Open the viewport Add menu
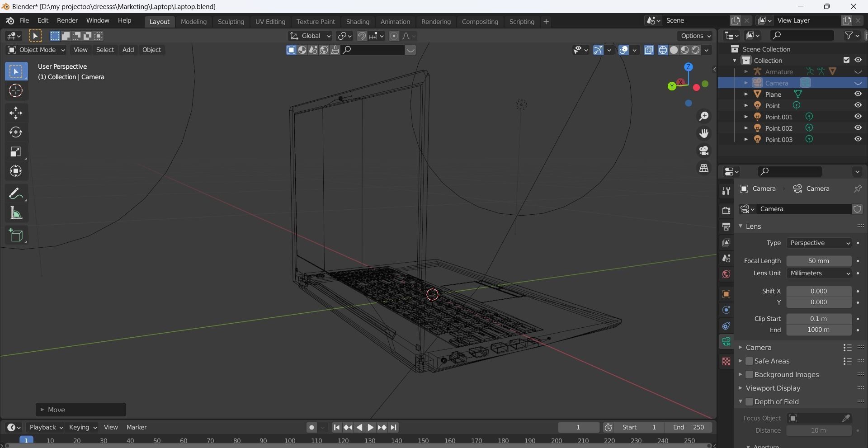 click(128, 50)
